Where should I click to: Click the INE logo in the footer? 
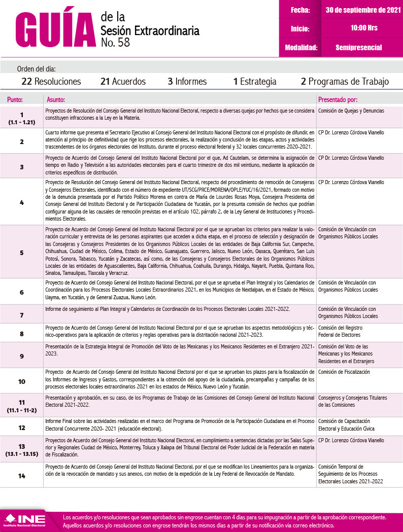point(25,520)
